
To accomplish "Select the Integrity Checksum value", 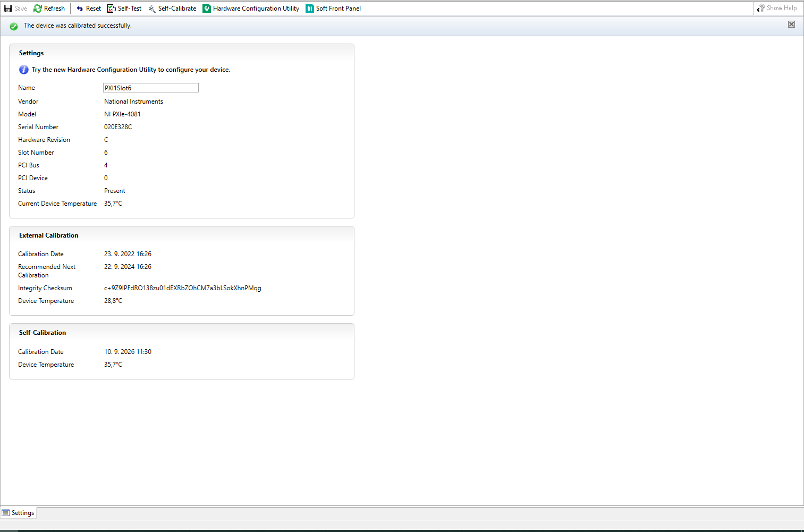I will point(183,288).
